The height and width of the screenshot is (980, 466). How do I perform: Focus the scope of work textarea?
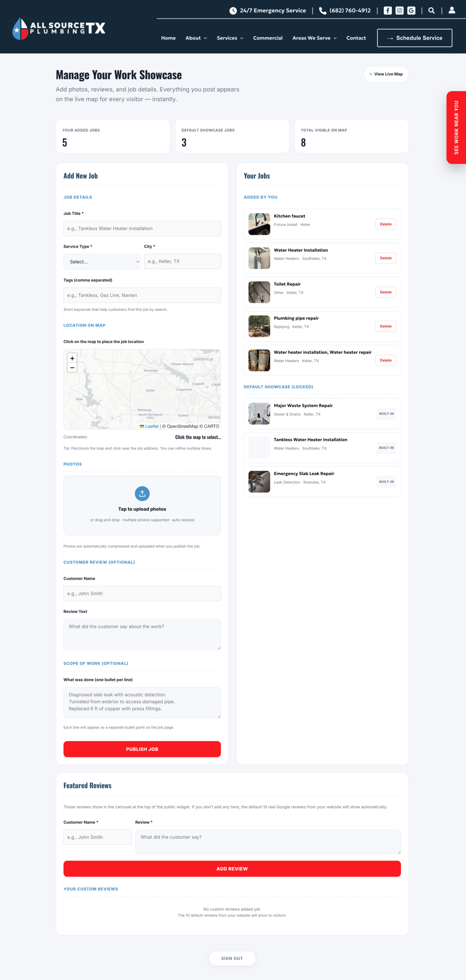(142, 702)
